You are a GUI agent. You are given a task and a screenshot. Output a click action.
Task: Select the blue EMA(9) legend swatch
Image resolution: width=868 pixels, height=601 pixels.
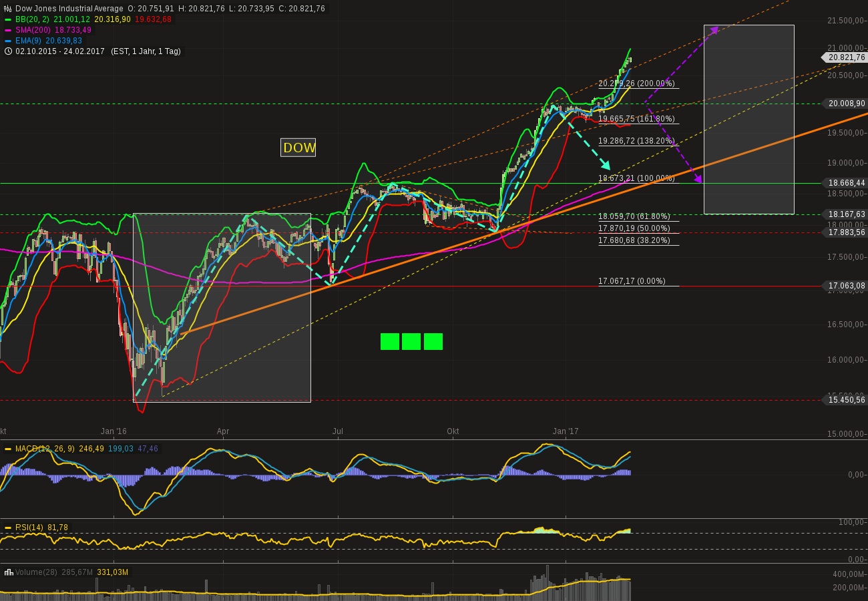pyautogui.click(x=8, y=41)
